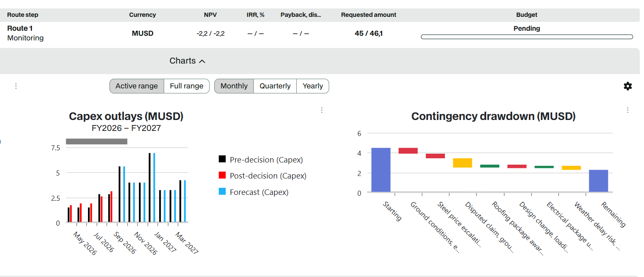Click the Route step column header

pyautogui.click(x=23, y=15)
